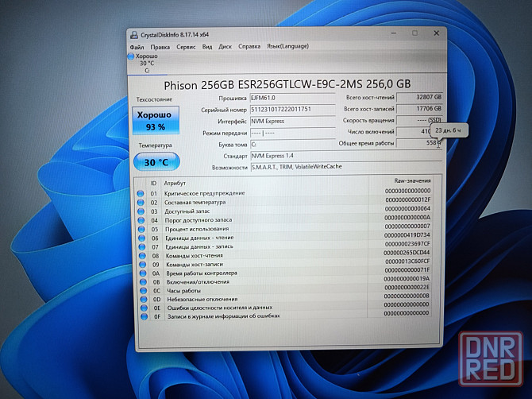Select raw value 0000000000071F
Viewport: 532px width, 399px height.
tap(407, 270)
